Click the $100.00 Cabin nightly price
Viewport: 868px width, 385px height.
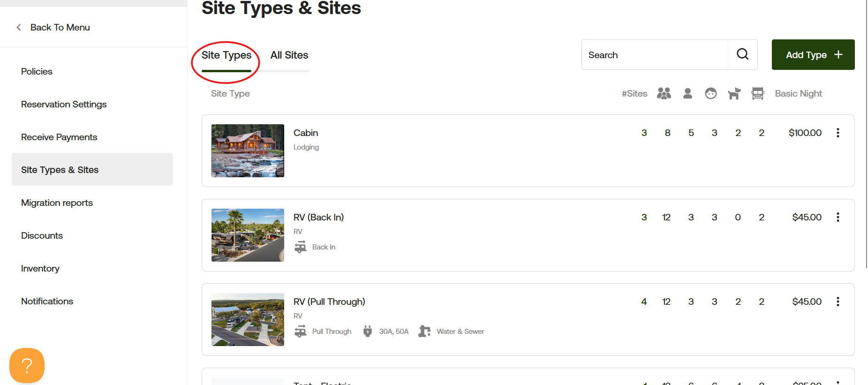805,133
